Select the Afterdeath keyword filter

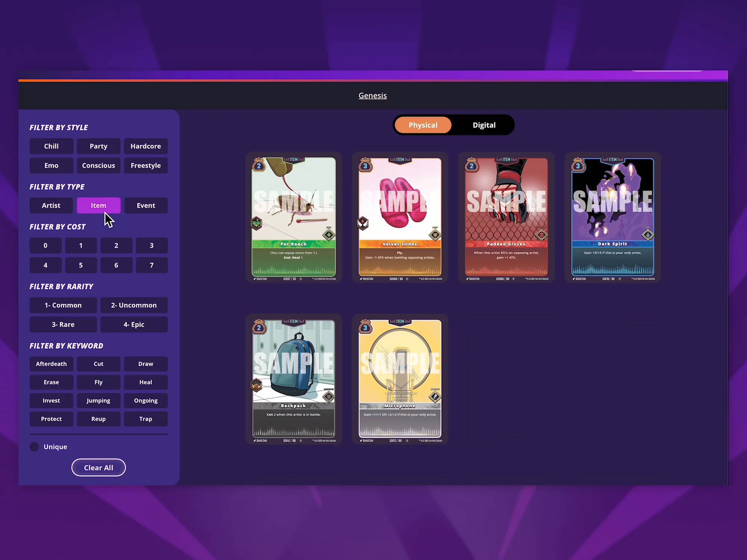pos(51,364)
